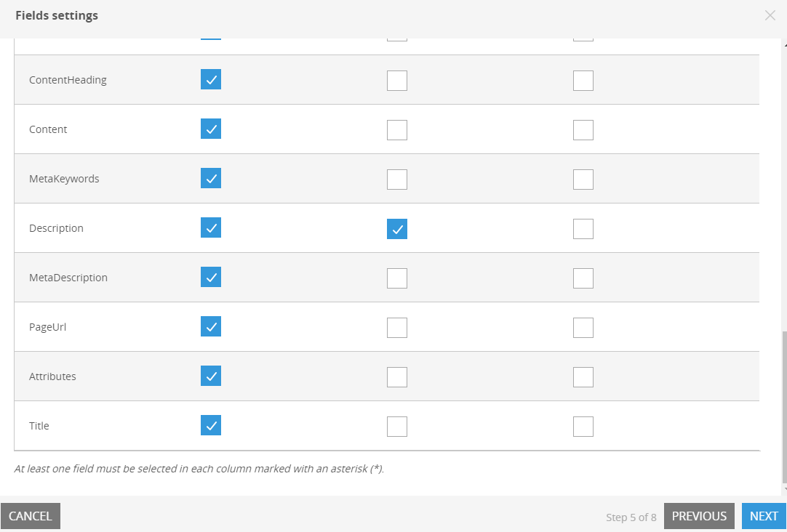Disable the second column checkbox for Description
This screenshot has height=532, width=787.
396,228
